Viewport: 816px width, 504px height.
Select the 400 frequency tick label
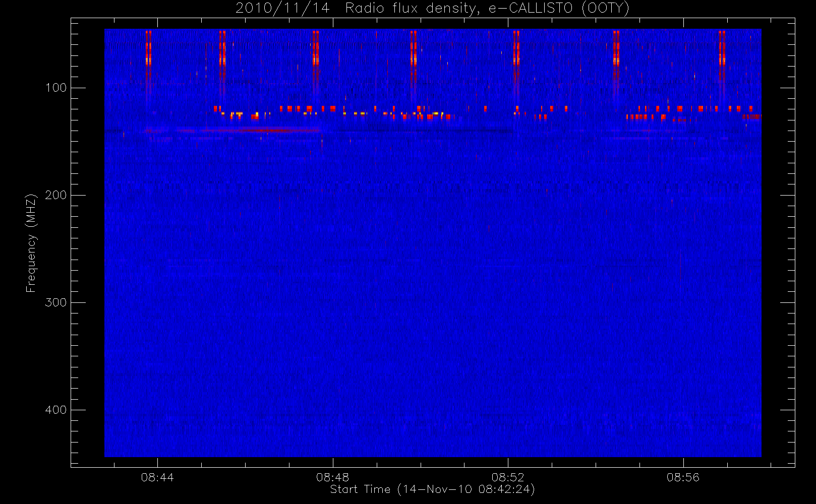[x=56, y=410]
